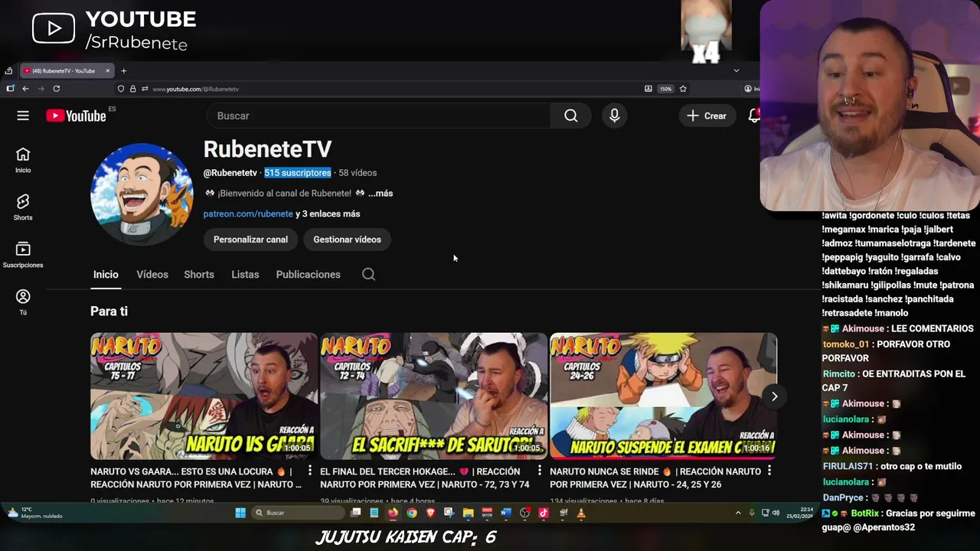Click the 150% zoom level indicator
This screenshot has height=551, width=980.
click(665, 89)
